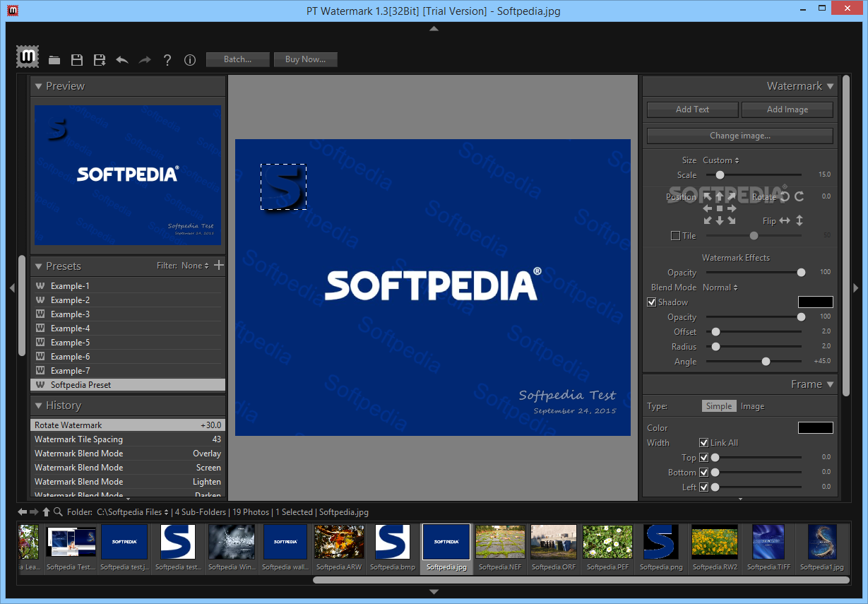Move the watermark to the middle-left position
This screenshot has height=604, width=868.
(x=708, y=208)
